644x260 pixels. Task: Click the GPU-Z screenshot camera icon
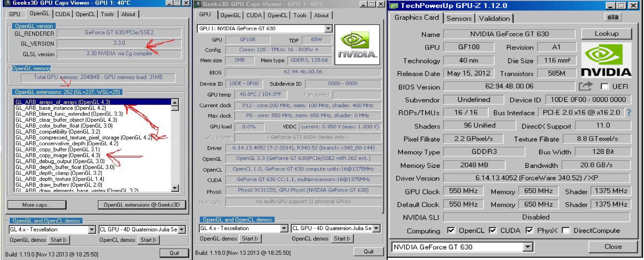click(x=613, y=17)
